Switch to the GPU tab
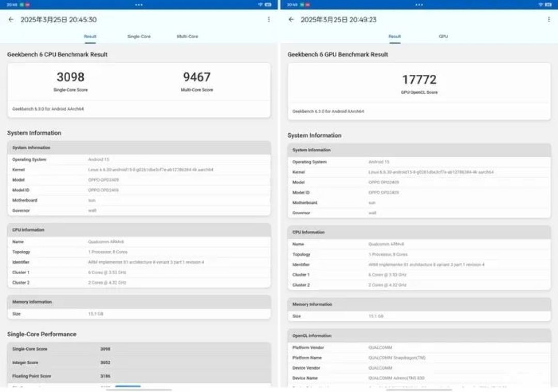 pyautogui.click(x=443, y=37)
